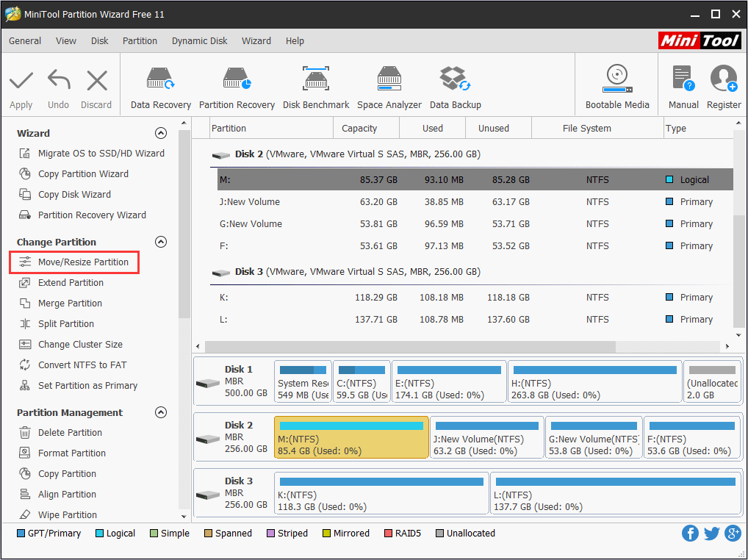
Task: Open the Dynamic Disk menu
Action: click(x=199, y=41)
